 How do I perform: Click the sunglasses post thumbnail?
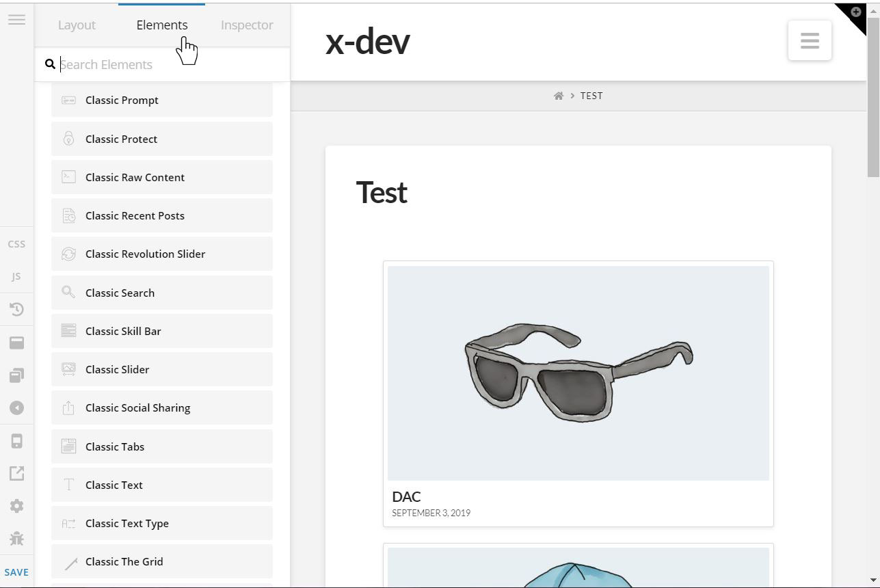click(x=578, y=373)
